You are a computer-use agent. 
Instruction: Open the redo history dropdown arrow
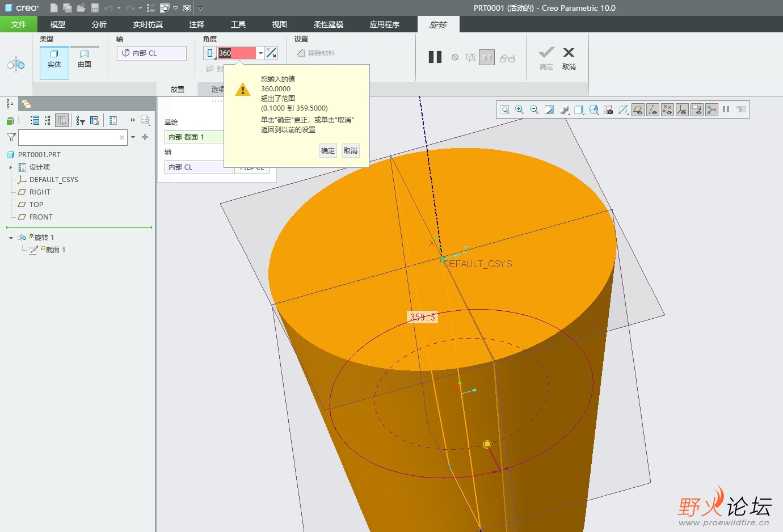pyautogui.click(x=140, y=8)
